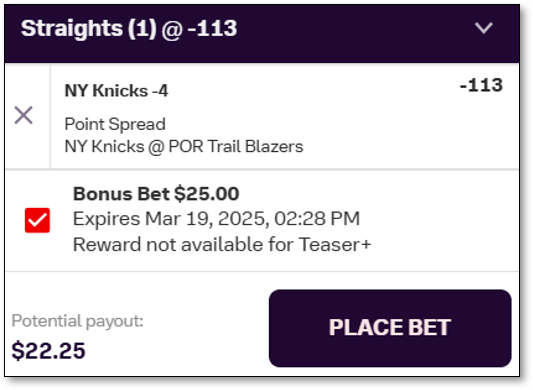
Task: Click the purple X icon beside Point Spread
Action: coord(23,115)
